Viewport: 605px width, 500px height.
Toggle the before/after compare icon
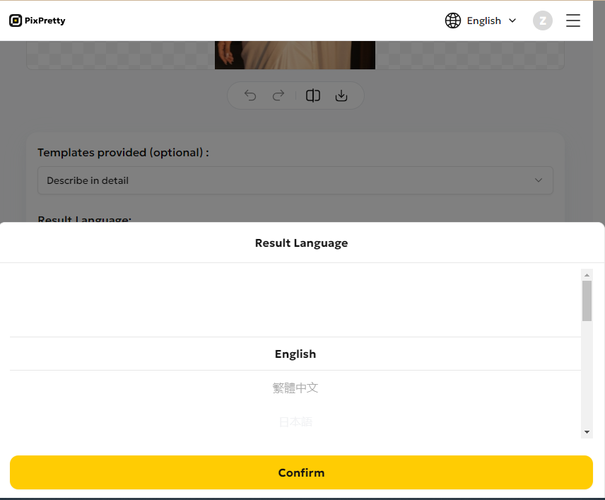coord(313,96)
